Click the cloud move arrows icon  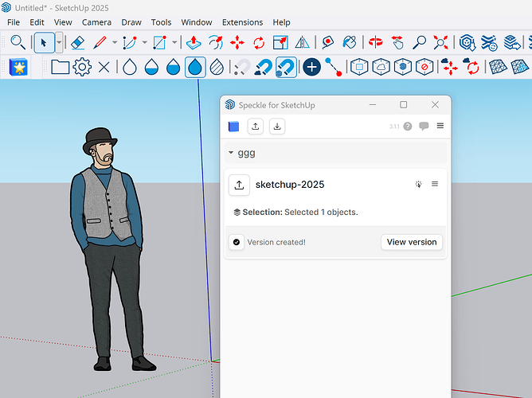[450, 66]
